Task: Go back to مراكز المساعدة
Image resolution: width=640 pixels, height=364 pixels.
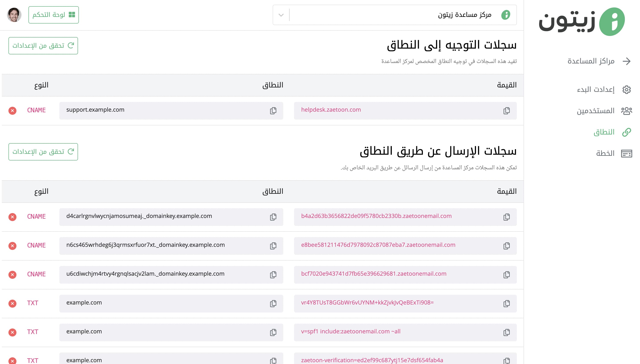Action: coord(599,61)
